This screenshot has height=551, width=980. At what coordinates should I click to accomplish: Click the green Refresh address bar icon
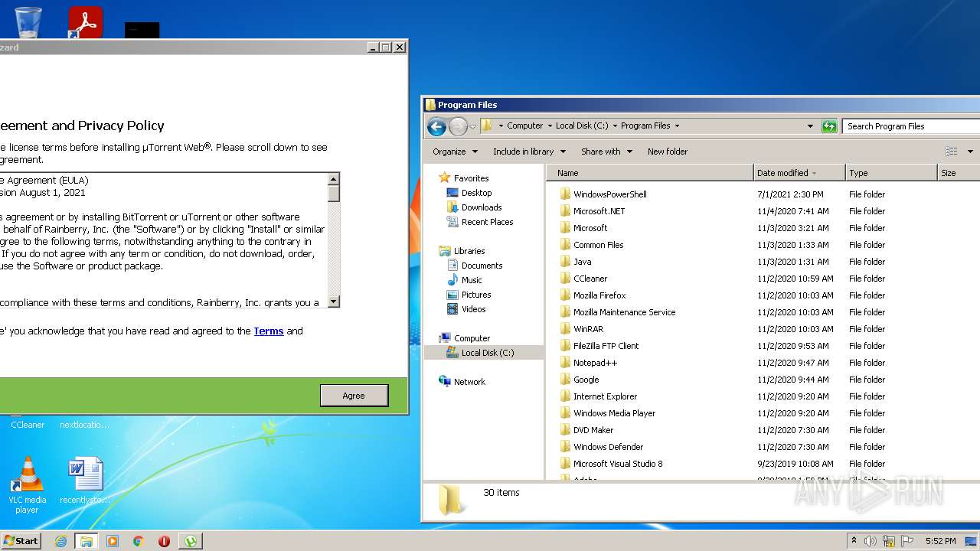(829, 126)
